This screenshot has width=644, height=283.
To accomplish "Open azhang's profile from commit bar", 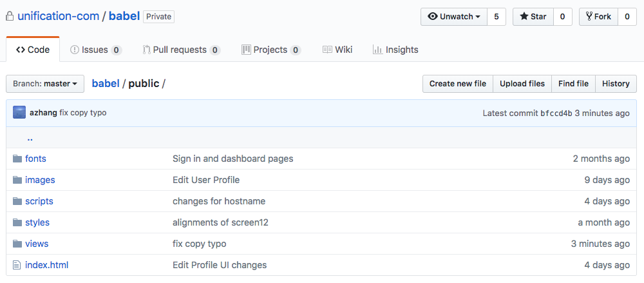I will (43, 113).
